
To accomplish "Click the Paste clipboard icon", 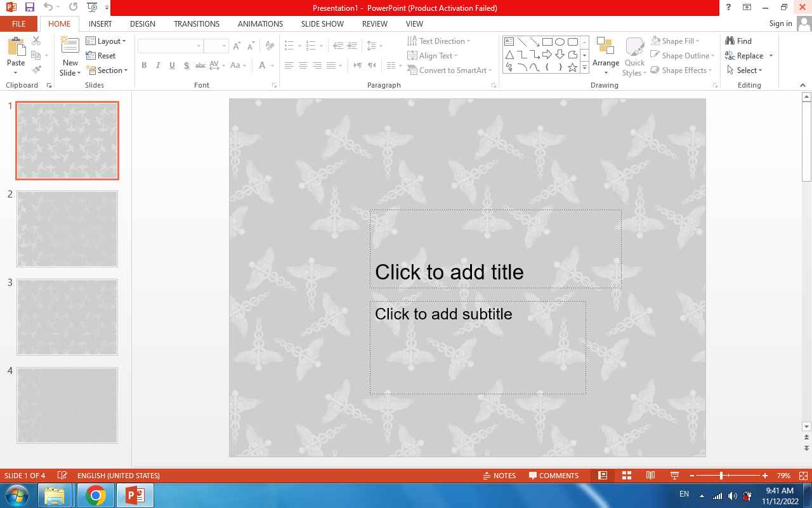I will click(x=16, y=46).
